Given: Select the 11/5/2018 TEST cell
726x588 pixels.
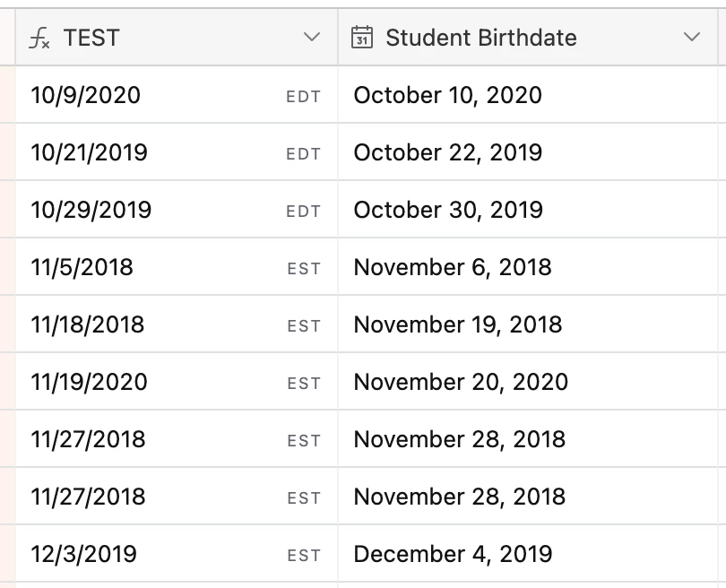Looking at the screenshot, I should coord(82,267).
